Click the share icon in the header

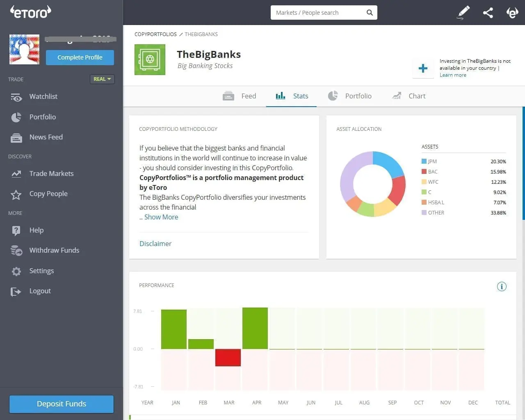pyautogui.click(x=488, y=12)
